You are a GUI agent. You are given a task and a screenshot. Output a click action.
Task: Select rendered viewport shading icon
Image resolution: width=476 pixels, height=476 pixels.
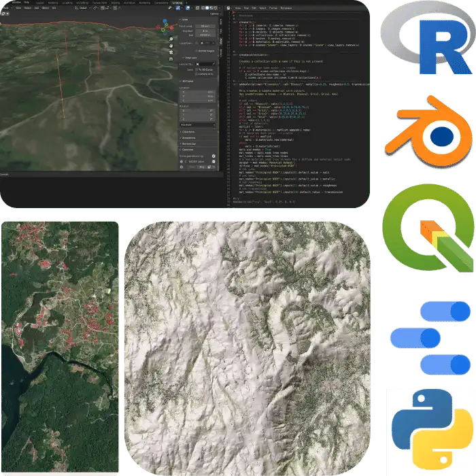216,8
